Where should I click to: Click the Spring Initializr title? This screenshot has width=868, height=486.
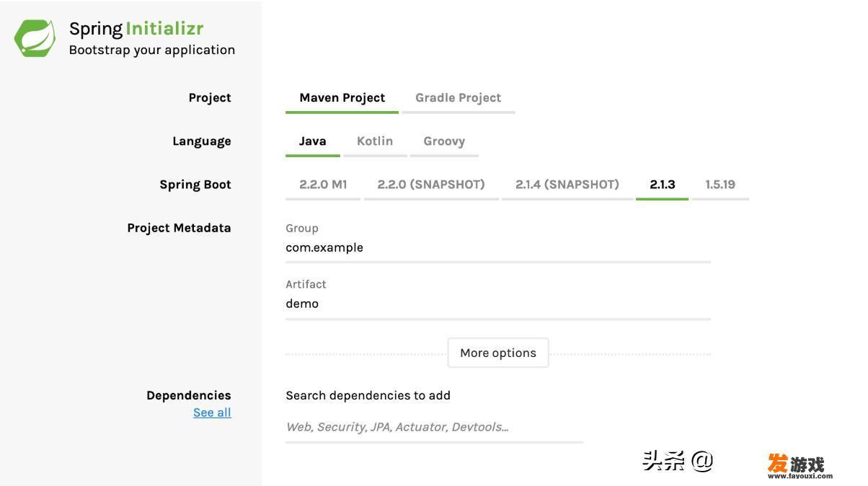pyautogui.click(x=136, y=29)
